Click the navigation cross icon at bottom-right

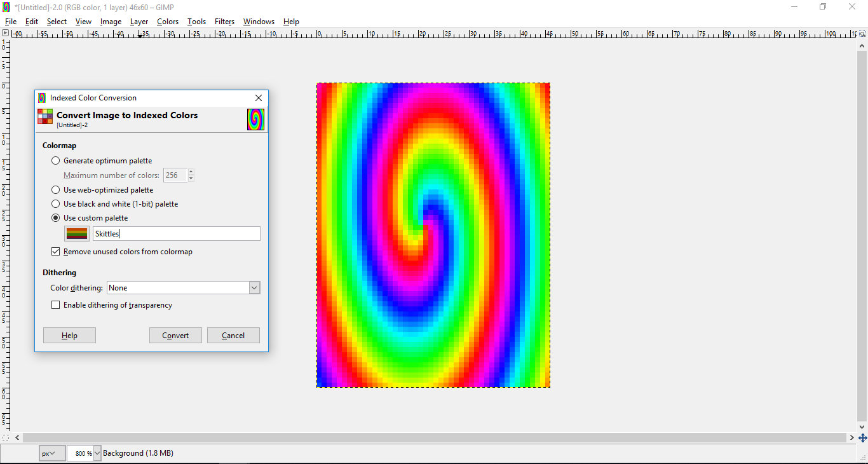click(x=862, y=438)
